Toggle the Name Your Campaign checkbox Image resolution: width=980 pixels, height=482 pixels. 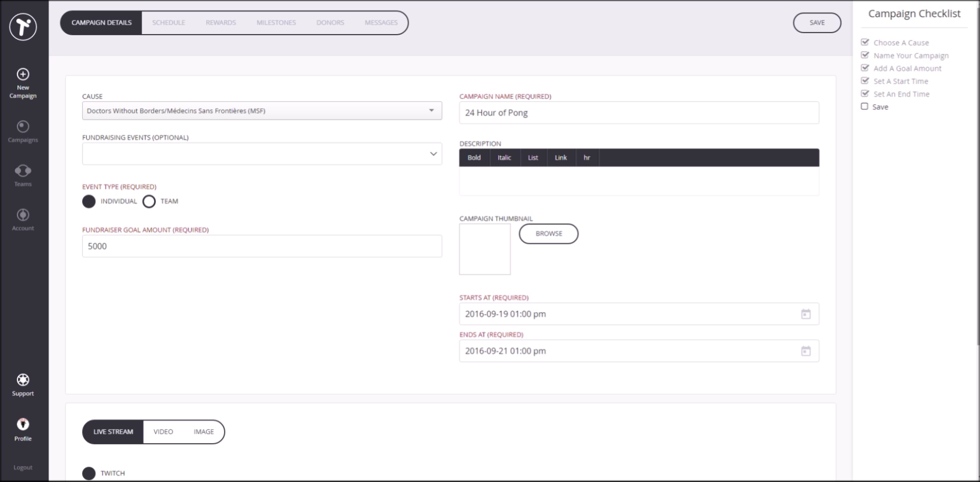coord(865,55)
